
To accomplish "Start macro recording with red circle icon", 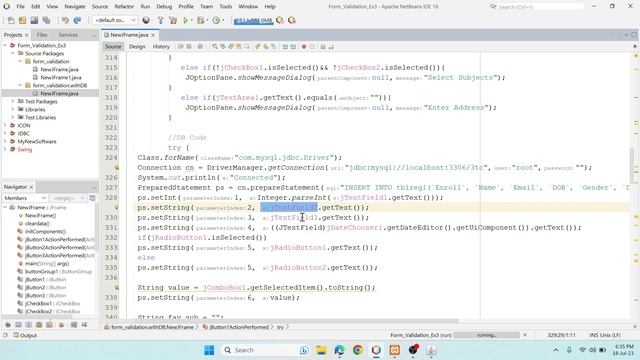I will [304, 47].
